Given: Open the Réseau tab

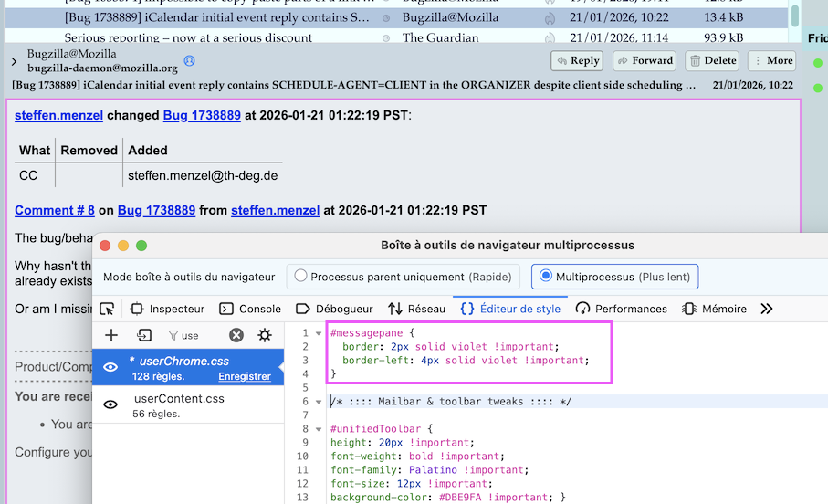Looking at the screenshot, I should point(416,309).
